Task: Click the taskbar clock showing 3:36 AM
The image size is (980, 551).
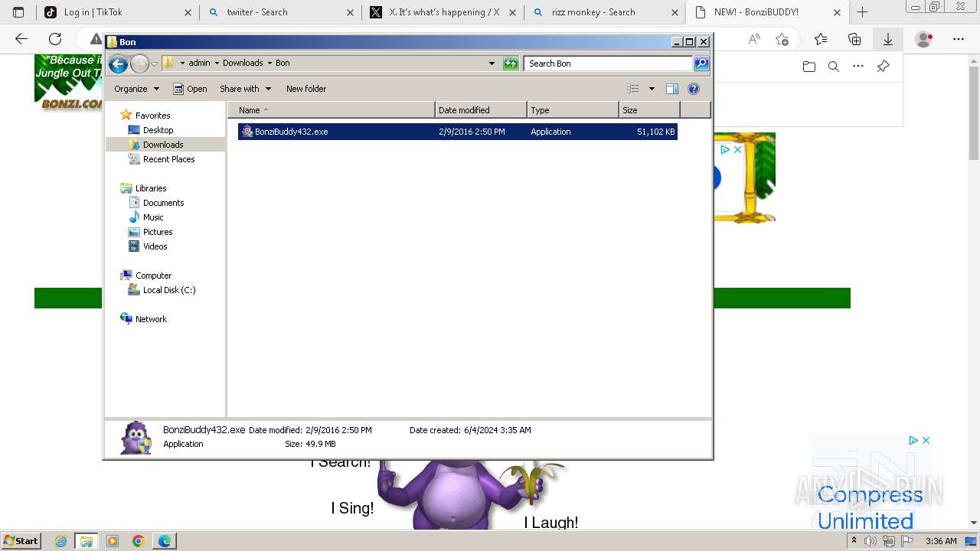Action: point(941,541)
